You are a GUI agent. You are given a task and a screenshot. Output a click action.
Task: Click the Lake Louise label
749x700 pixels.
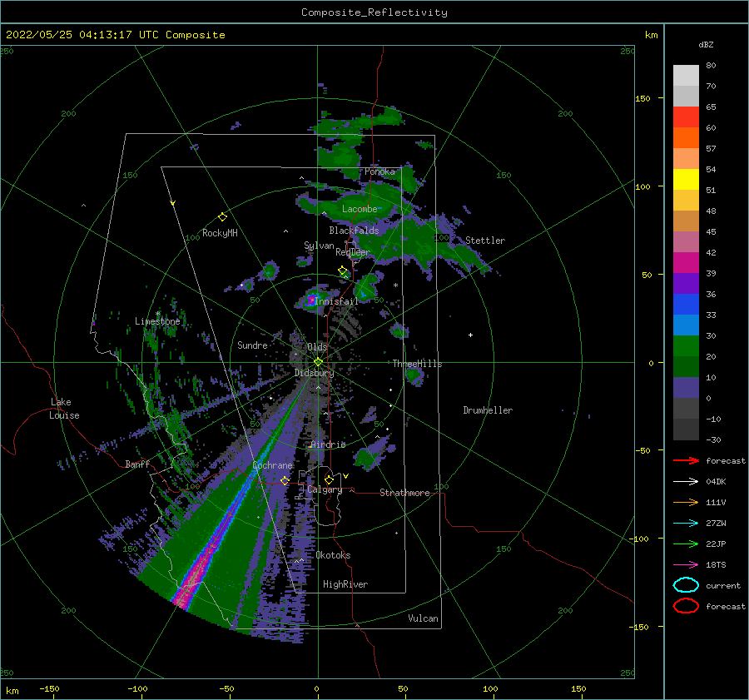click(x=64, y=409)
